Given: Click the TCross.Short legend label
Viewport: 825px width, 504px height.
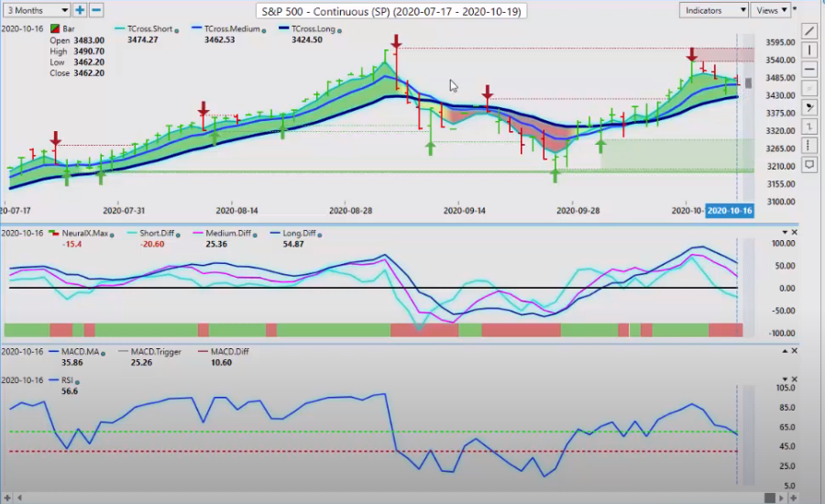Looking at the screenshot, I should (x=150, y=29).
